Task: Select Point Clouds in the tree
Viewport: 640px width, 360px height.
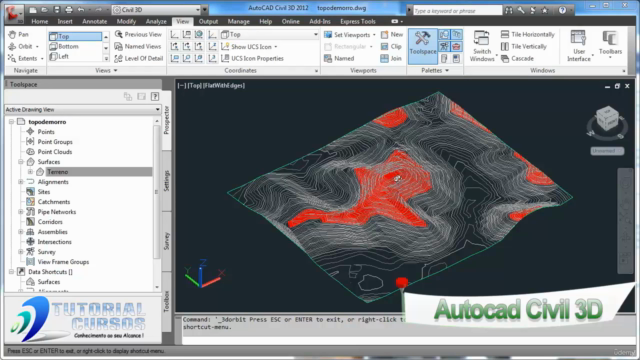Action: pos(55,152)
